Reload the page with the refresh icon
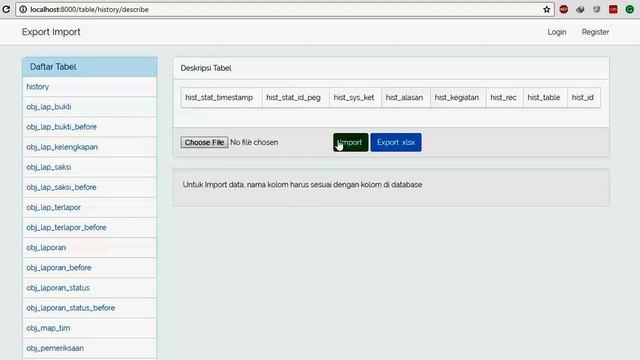This screenshot has height=360, width=640. point(6,9)
